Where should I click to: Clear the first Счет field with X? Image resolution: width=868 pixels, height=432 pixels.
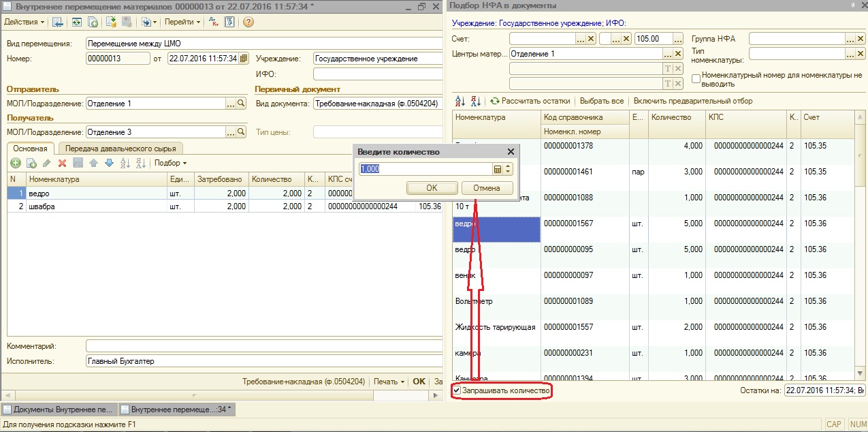(x=591, y=39)
